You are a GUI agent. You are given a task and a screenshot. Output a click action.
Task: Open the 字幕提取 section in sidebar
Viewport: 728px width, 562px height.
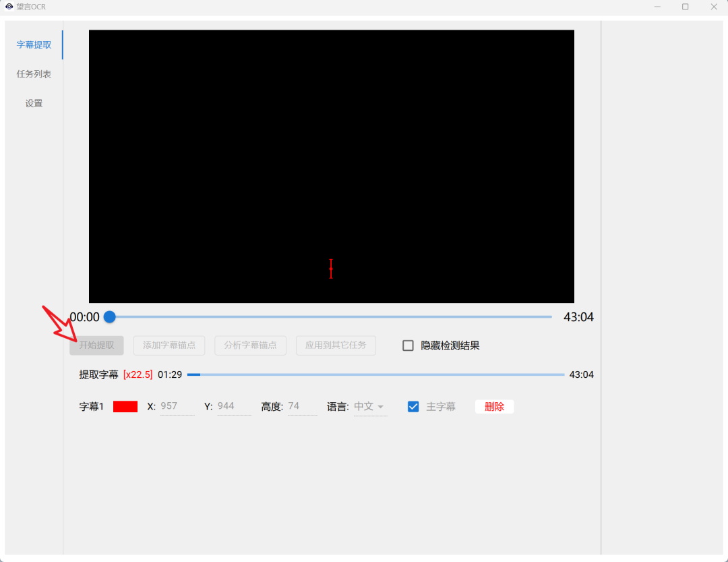tap(34, 45)
